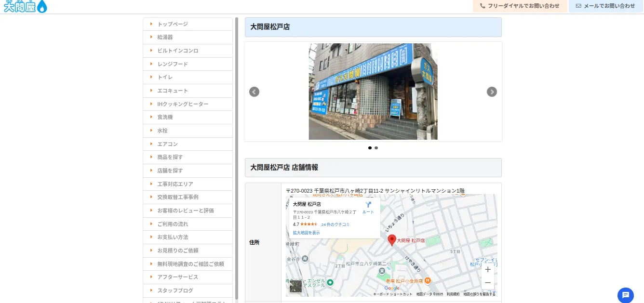Advance to next store photo arrow

point(492,92)
